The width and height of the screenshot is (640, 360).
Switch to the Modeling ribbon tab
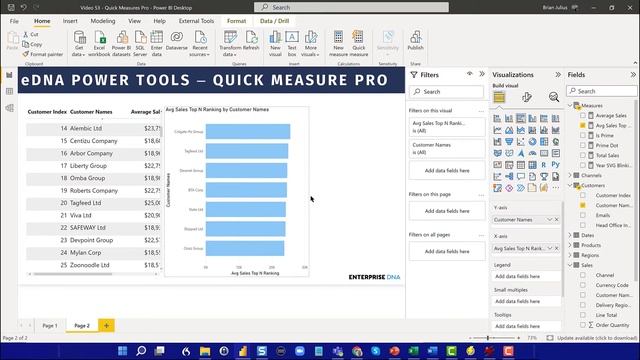(x=103, y=21)
